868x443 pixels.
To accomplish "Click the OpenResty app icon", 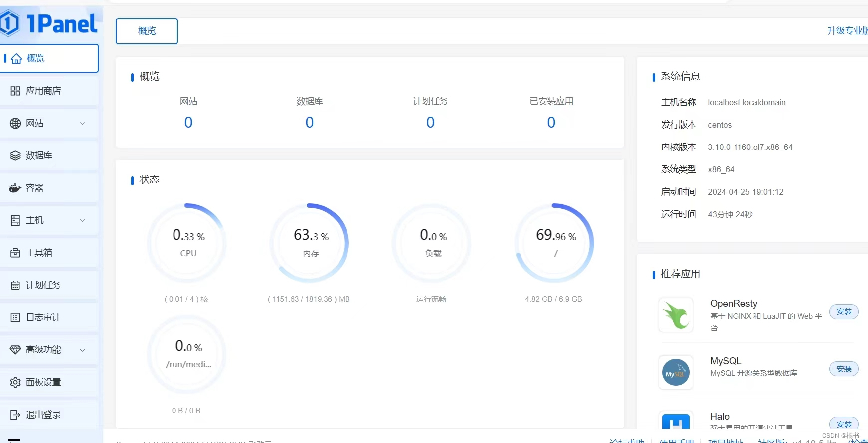I will tap(676, 315).
